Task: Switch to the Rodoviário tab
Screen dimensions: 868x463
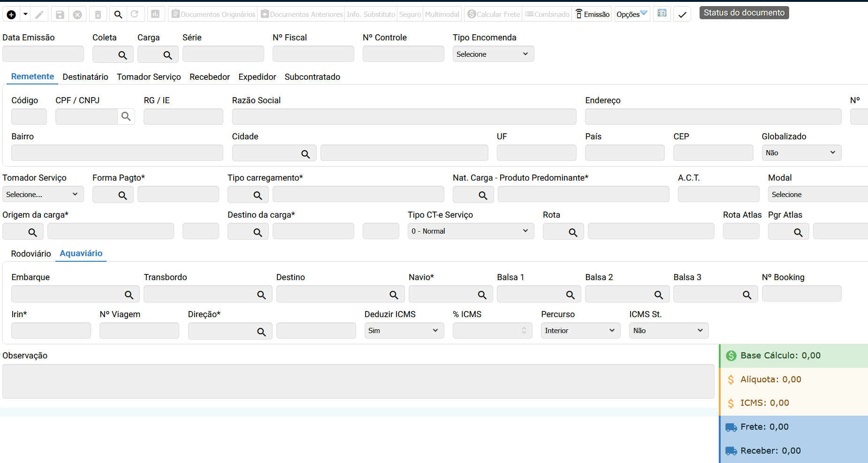Action: 31,254
